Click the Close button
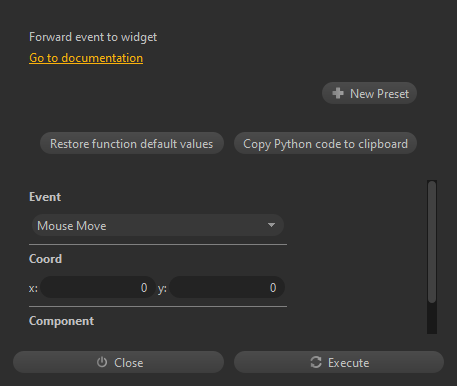 coord(118,362)
